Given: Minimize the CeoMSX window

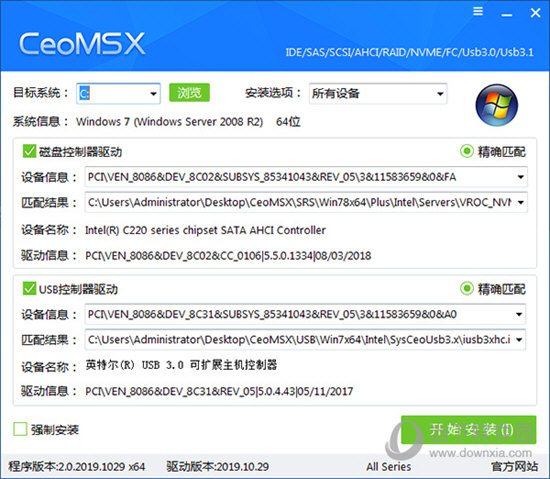Looking at the screenshot, I should [x=507, y=15].
